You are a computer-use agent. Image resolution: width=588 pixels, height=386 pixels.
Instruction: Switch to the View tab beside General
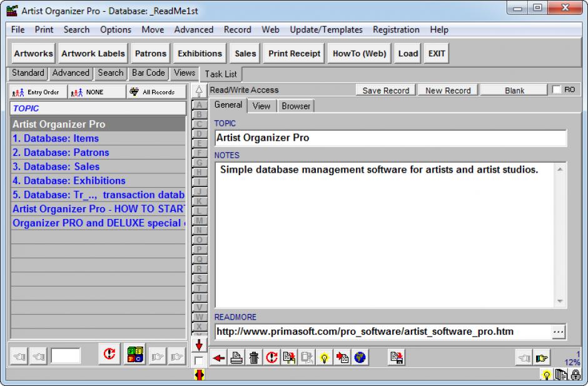261,106
